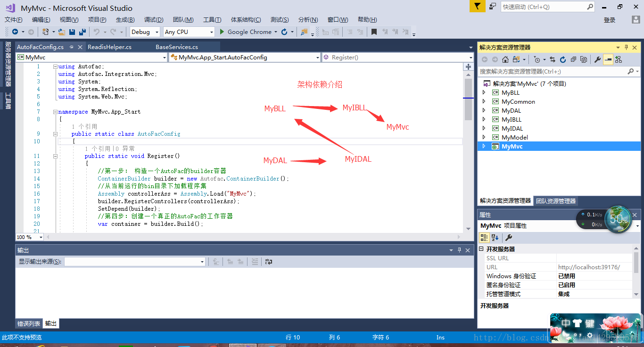Expand the MyBLL project node
This screenshot has height=347, width=644.
[484, 93]
